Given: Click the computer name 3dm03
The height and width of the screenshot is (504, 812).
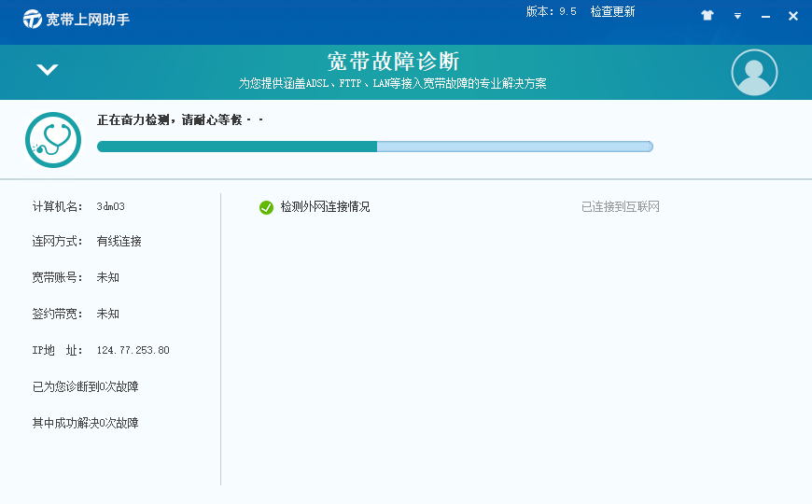Looking at the screenshot, I should pyautogui.click(x=110, y=206).
